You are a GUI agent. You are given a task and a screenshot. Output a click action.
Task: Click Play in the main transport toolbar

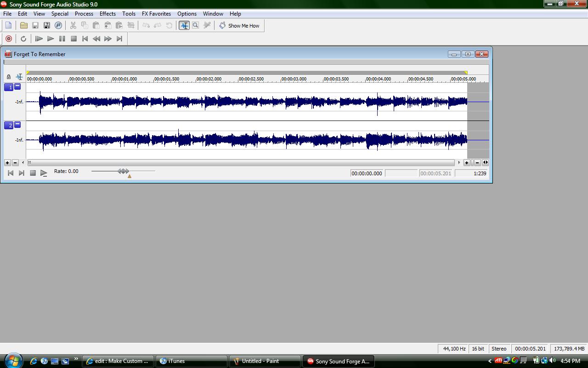pyautogui.click(x=51, y=39)
